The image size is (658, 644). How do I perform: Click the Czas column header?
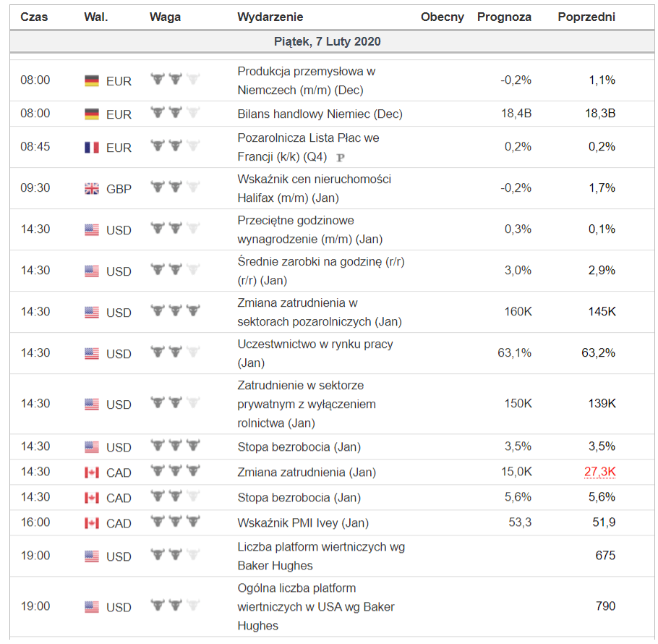click(34, 17)
